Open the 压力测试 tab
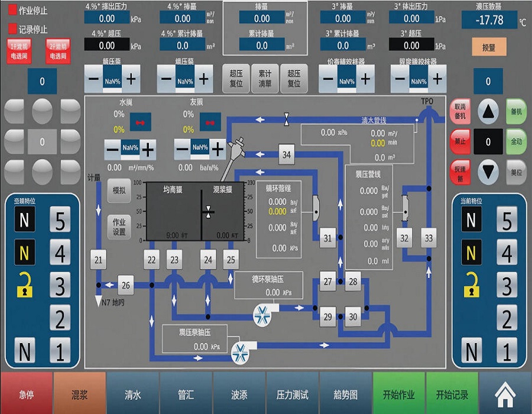The image size is (532, 414). click(x=293, y=393)
